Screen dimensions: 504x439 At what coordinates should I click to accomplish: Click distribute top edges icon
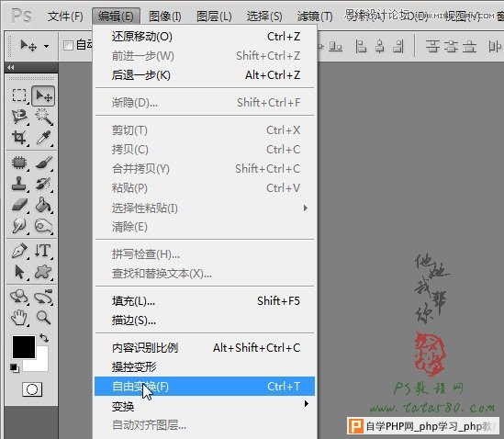point(432,46)
